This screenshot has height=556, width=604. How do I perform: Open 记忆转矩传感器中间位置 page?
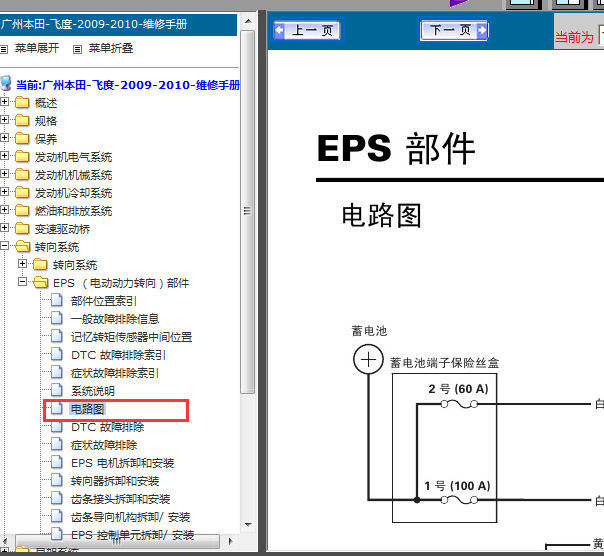coord(131,338)
